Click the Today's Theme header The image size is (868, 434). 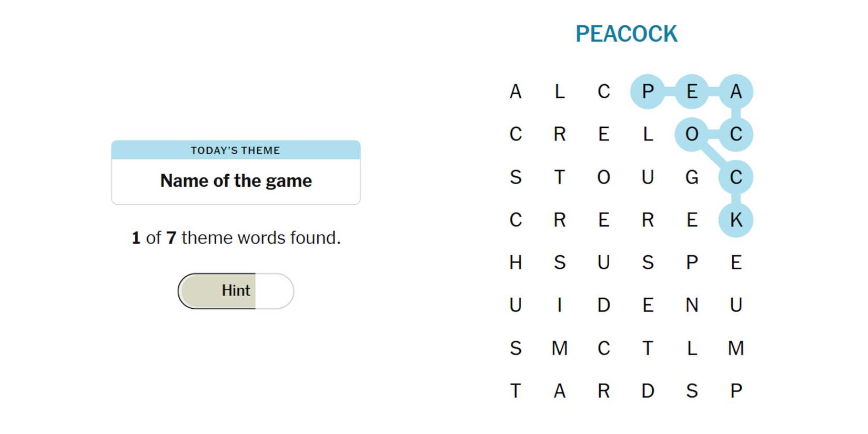(236, 150)
